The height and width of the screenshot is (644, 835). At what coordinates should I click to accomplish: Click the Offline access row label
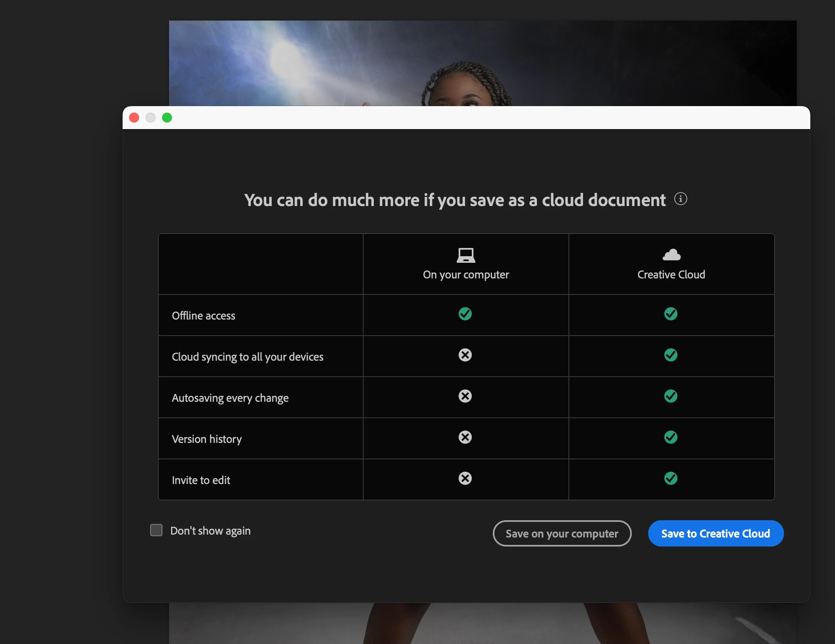pyautogui.click(x=204, y=316)
